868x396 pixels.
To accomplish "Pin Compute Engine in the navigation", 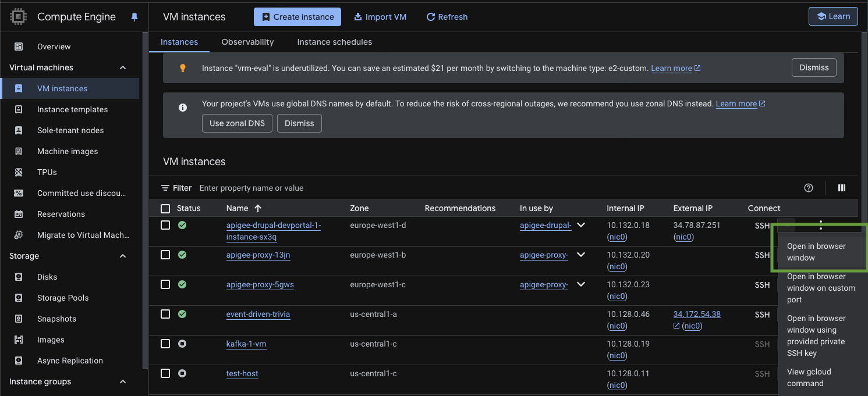I will [x=134, y=17].
